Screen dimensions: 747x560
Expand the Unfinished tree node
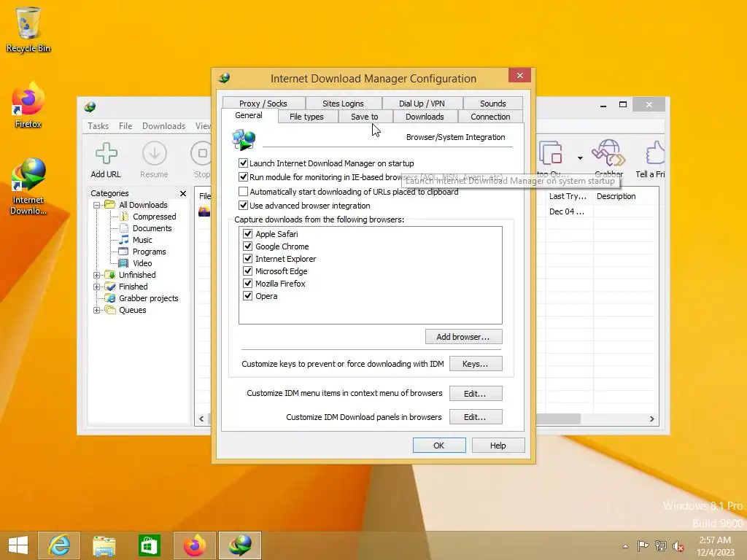[x=97, y=275]
